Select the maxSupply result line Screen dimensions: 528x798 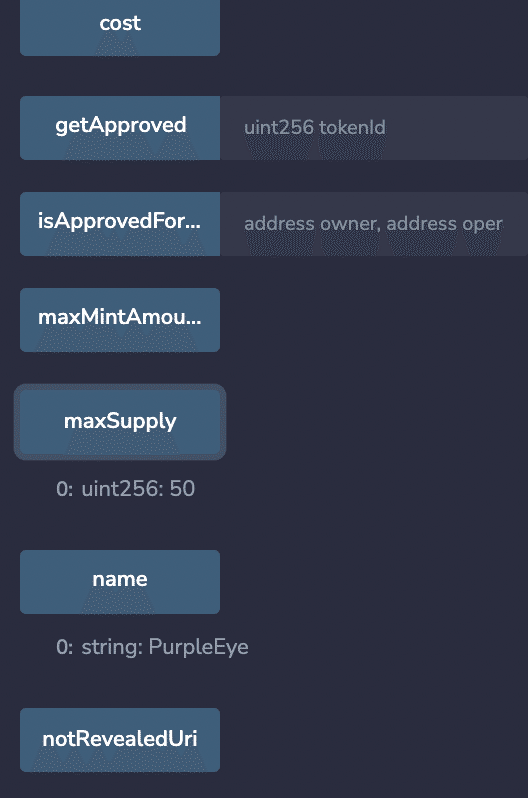[x=125, y=489]
